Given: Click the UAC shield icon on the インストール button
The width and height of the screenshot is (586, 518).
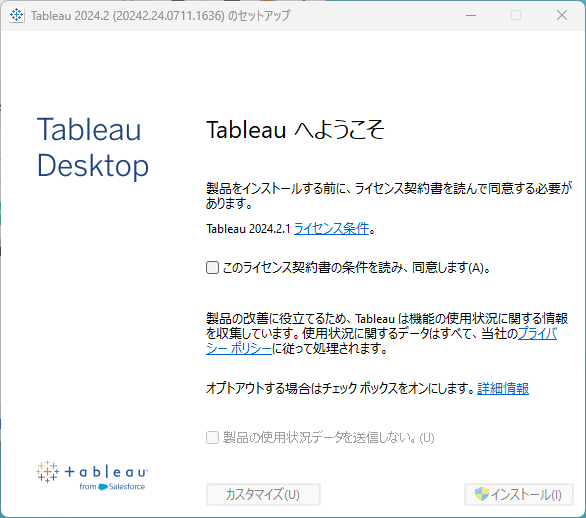Looking at the screenshot, I should coord(482,494).
